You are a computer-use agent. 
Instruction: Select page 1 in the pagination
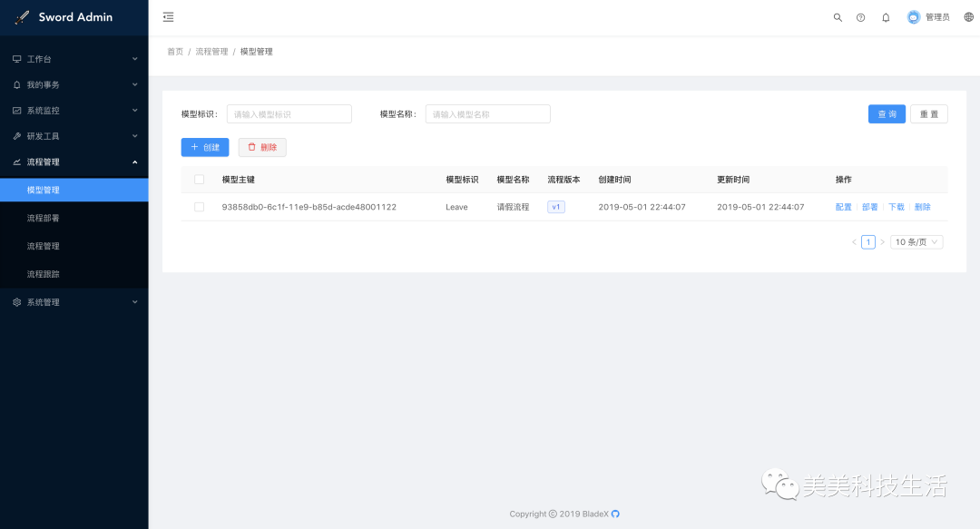point(867,241)
